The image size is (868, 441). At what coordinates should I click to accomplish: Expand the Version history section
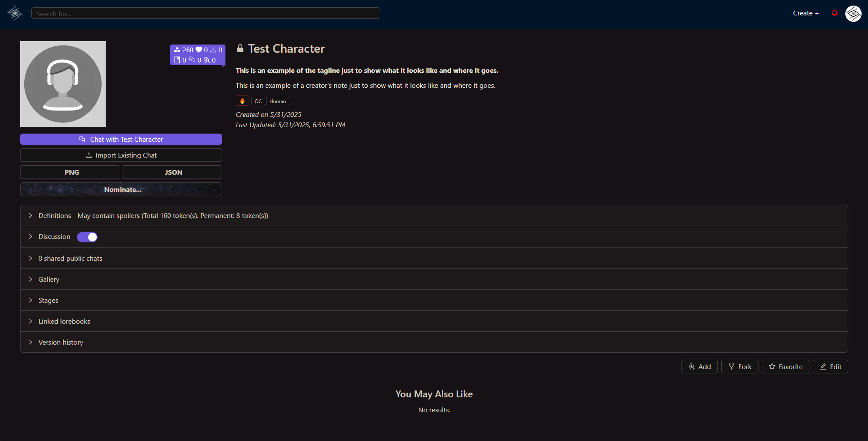pyautogui.click(x=434, y=342)
